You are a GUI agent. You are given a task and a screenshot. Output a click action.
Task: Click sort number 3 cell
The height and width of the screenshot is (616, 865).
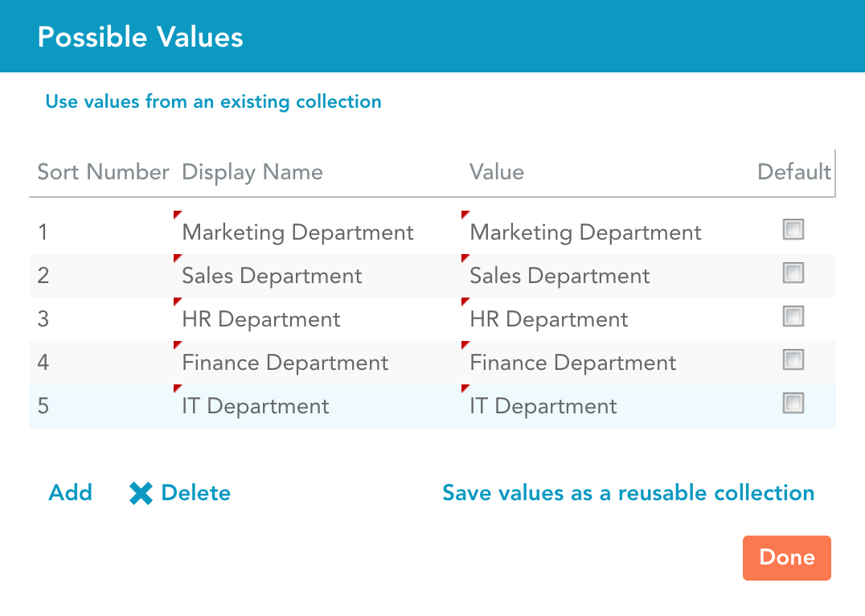coord(101,319)
